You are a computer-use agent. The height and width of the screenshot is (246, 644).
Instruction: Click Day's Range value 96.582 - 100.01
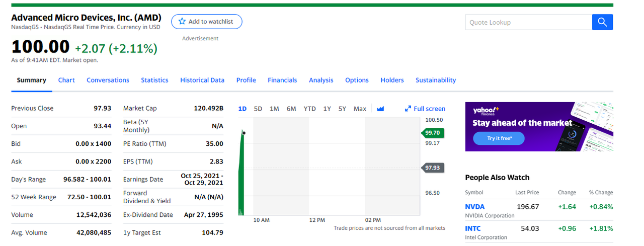point(88,180)
